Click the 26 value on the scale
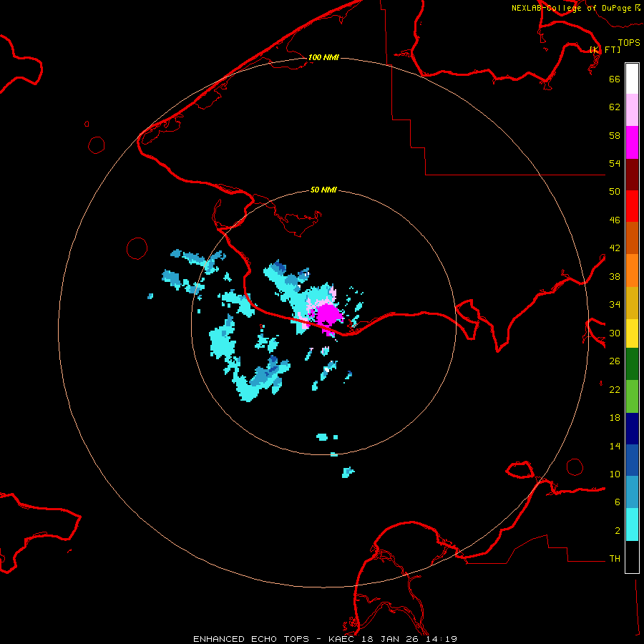The width and height of the screenshot is (644, 644). click(615, 361)
